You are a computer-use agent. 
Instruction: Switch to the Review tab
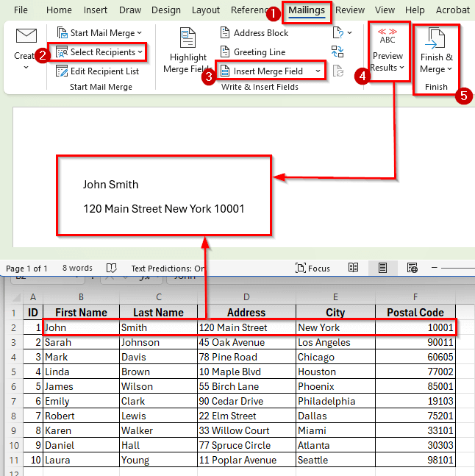[350, 10]
